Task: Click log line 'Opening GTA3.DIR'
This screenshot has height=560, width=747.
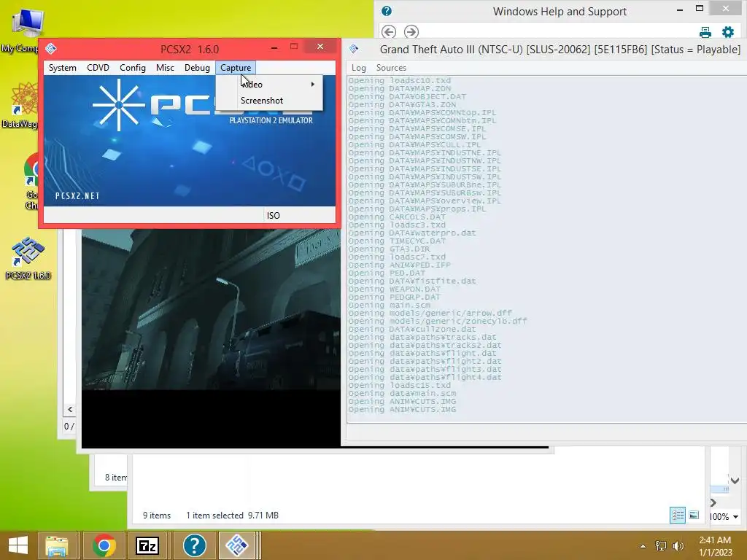Action: 389,249
